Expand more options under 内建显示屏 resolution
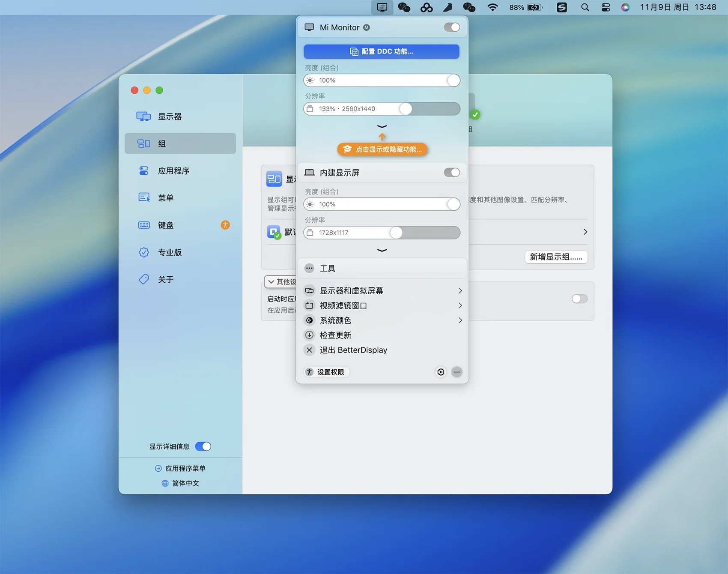The image size is (728, 574). pos(382,250)
